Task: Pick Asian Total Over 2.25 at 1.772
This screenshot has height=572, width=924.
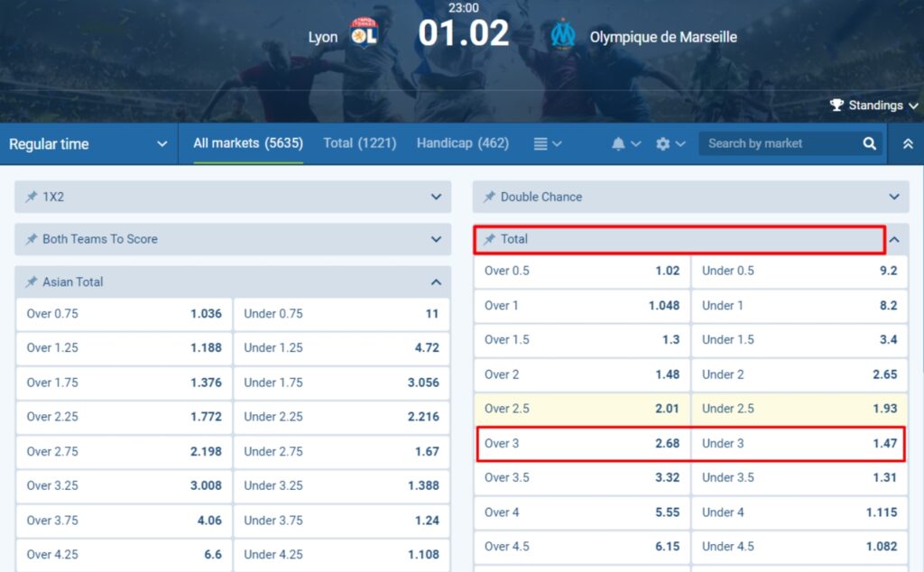Action: click(124, 417)
